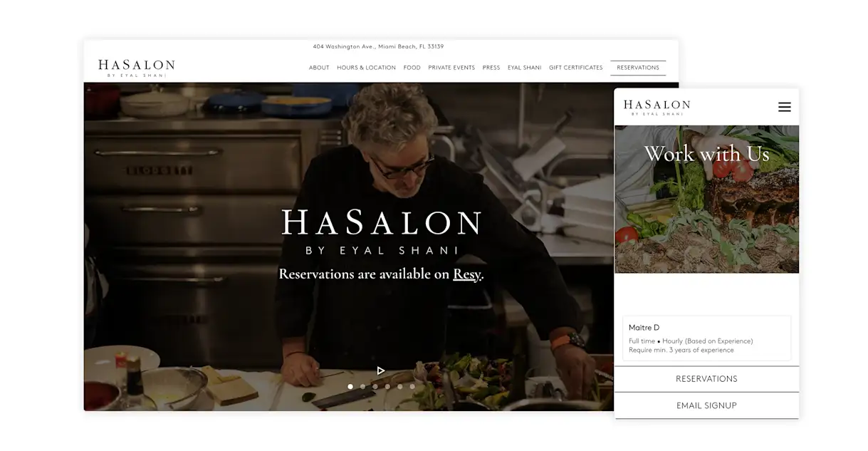Click the desktop HaSalon header logo
868x451 pixels.
[136, 68]
